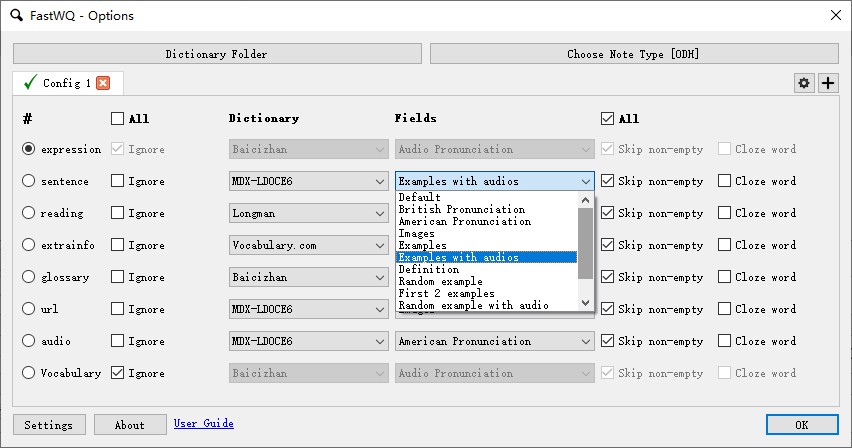Collapse the Examples with audios fields dropdown
The image size is (852, 448).
494,181
